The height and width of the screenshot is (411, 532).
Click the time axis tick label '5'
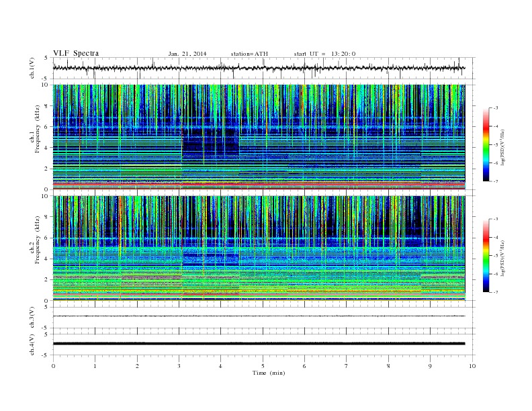pos(263,366)
